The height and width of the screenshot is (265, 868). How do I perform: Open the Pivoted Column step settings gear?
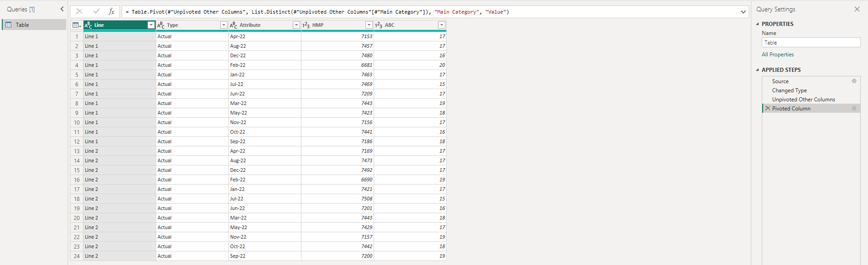(854, 109)
